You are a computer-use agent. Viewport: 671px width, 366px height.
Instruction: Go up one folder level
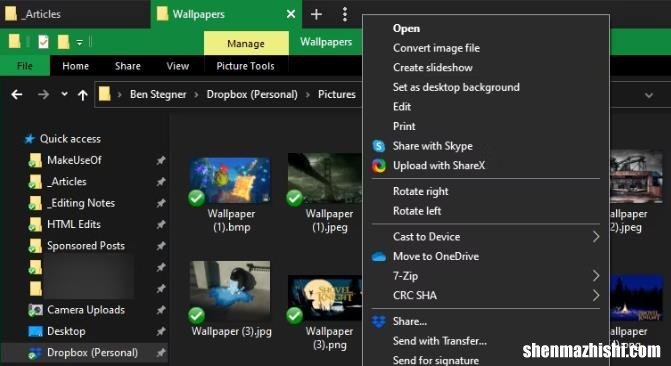pyautogui.click(x=83, y=95)
